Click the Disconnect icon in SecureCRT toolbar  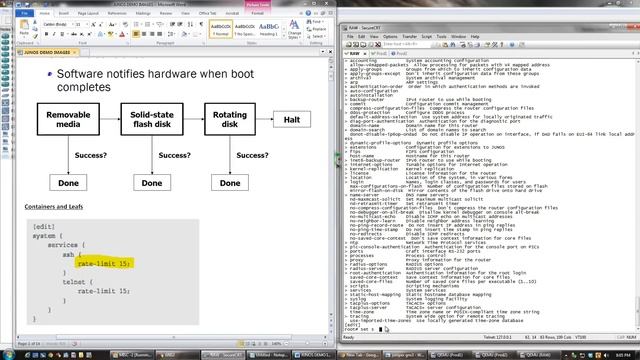378,44
